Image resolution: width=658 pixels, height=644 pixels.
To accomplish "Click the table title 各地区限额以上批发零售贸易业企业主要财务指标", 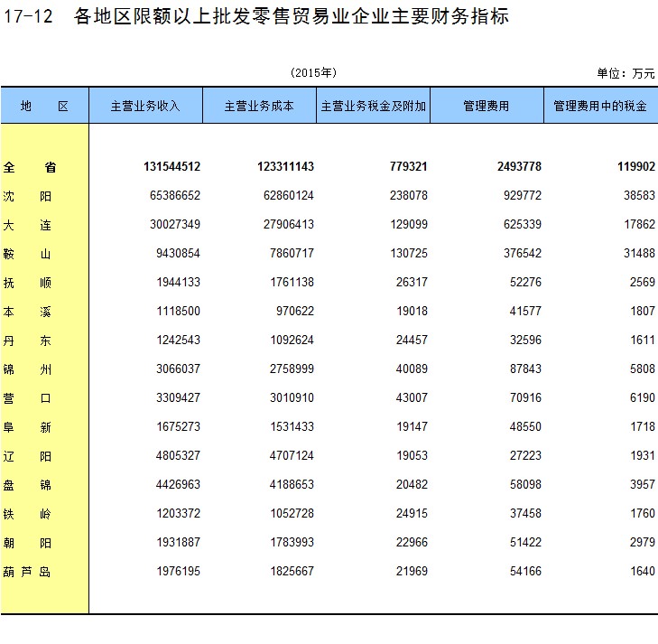I will tap(292, 17).
